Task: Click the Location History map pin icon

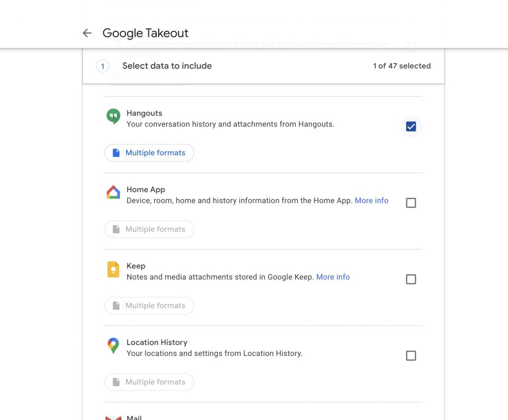Action: (113, 346)
